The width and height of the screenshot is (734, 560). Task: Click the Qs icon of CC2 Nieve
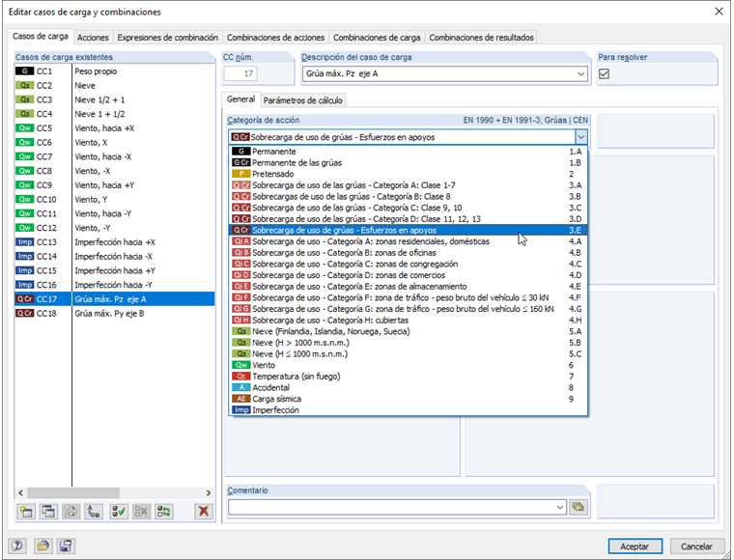click(24, 86)
